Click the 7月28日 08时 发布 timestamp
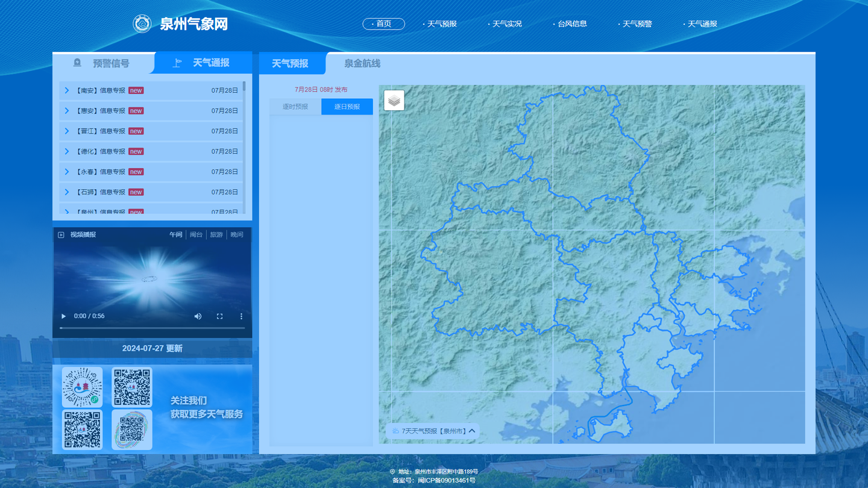 [x=321, y=89]
